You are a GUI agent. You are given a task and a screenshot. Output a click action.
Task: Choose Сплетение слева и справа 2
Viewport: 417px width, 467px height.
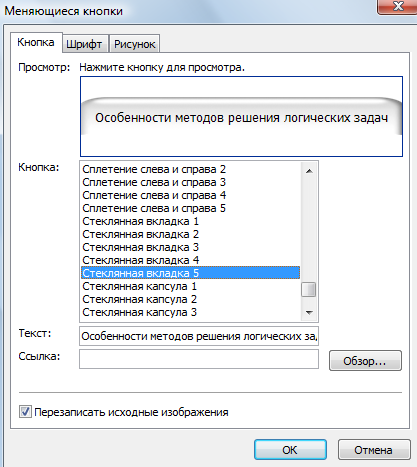point(191,169)
